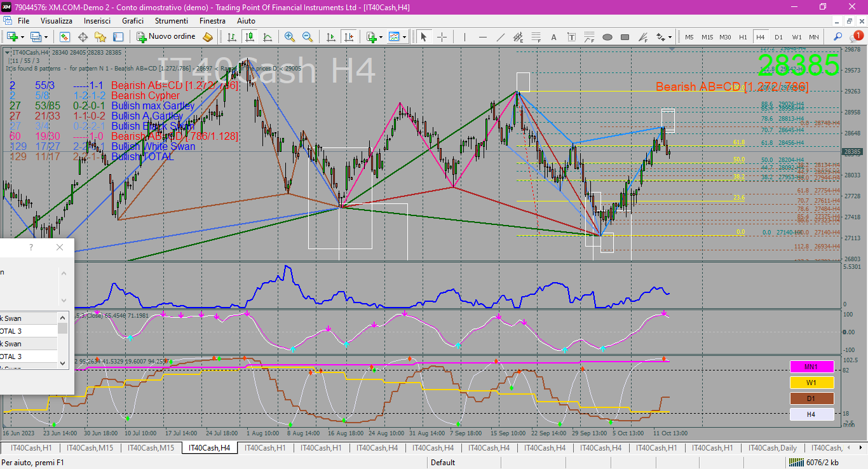
Task: Select the equidistant channel tool
Action: pyautogui.click(x=518, y=37)
